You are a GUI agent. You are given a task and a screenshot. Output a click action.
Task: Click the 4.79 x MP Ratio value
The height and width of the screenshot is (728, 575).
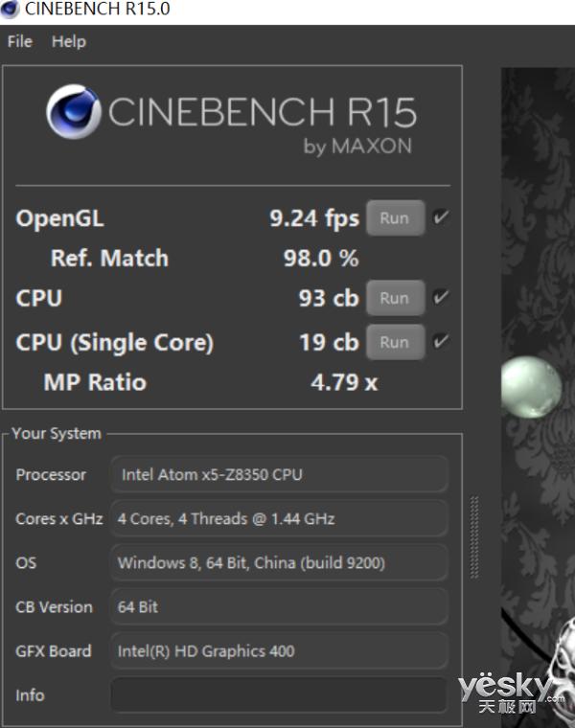tap(344, 382)
